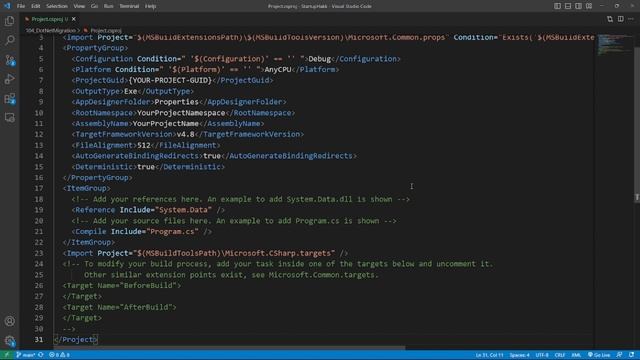
Task: Click the Debug configuration value
Action: (x=320, y=59)
